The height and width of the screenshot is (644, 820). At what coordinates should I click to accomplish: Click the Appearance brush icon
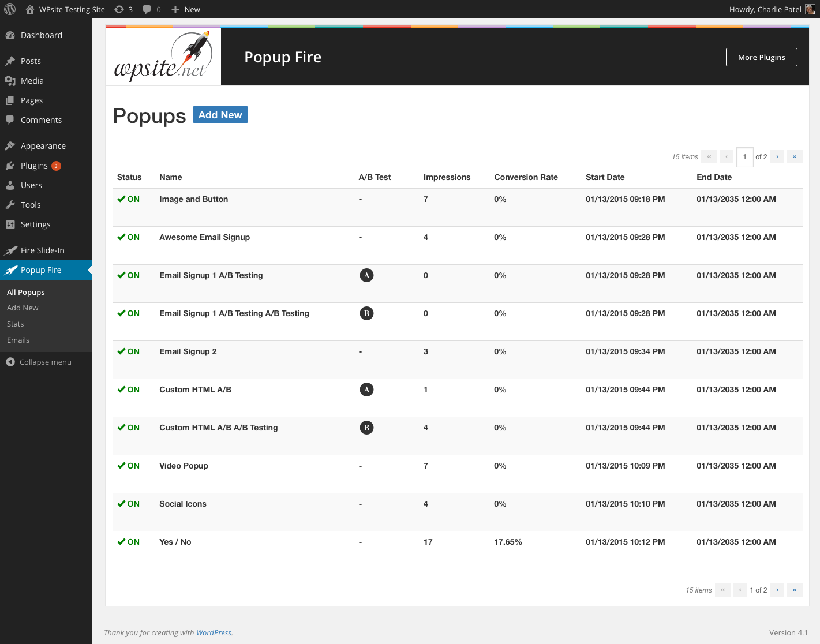coord(10,146)
